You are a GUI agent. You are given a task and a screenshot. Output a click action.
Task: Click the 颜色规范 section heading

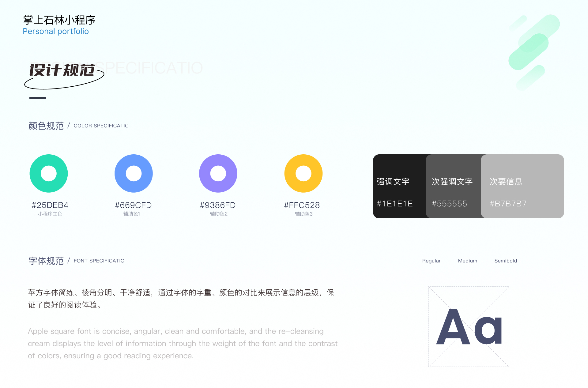46,126
